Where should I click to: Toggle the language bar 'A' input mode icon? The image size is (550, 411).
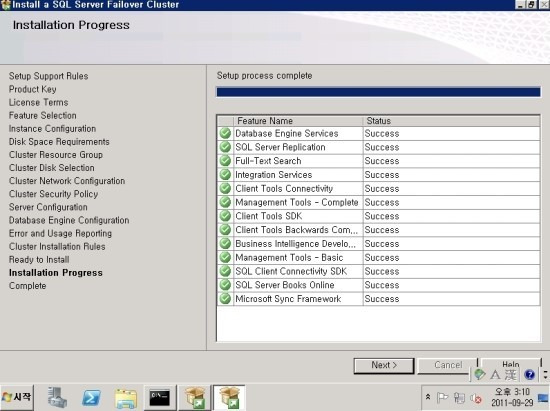click(x=495, y=375)
